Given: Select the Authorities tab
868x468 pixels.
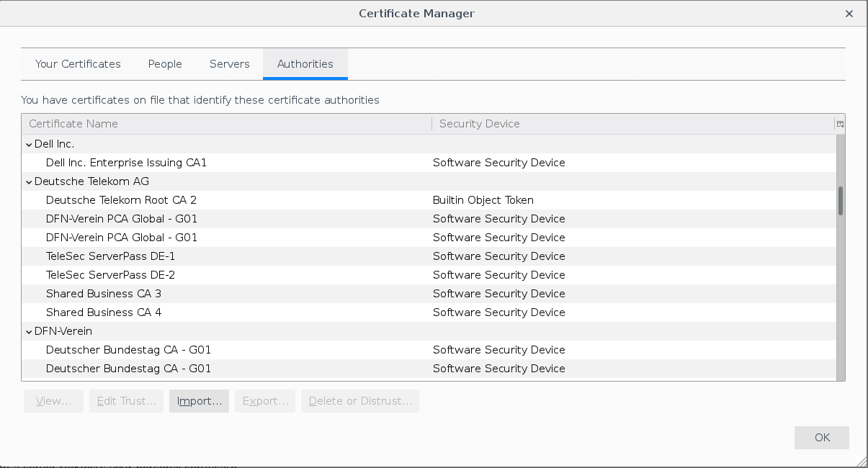Looking at the screenshot, I should tap(305, 64).
